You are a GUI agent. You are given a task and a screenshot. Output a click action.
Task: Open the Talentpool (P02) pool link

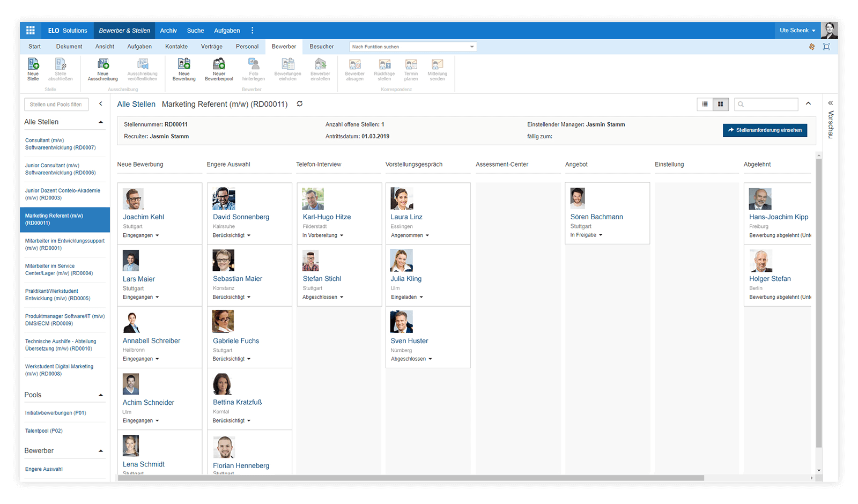44,431
